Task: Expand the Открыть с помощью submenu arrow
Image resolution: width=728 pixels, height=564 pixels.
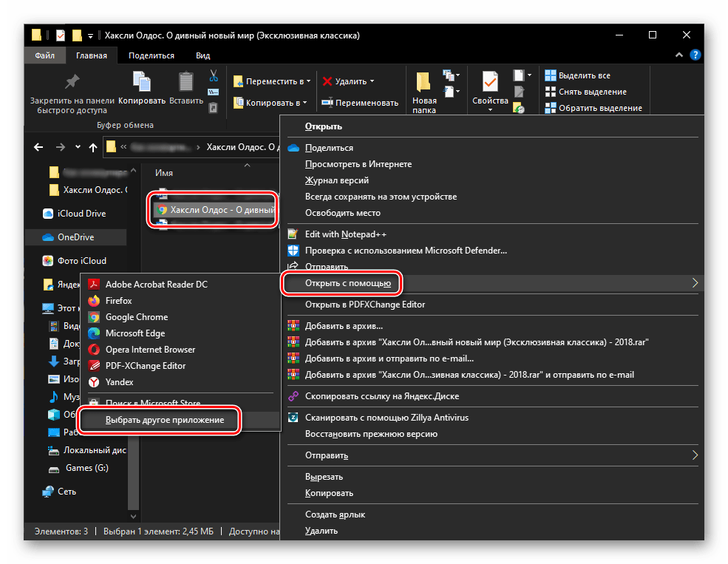Action: [x=695, y=282]
